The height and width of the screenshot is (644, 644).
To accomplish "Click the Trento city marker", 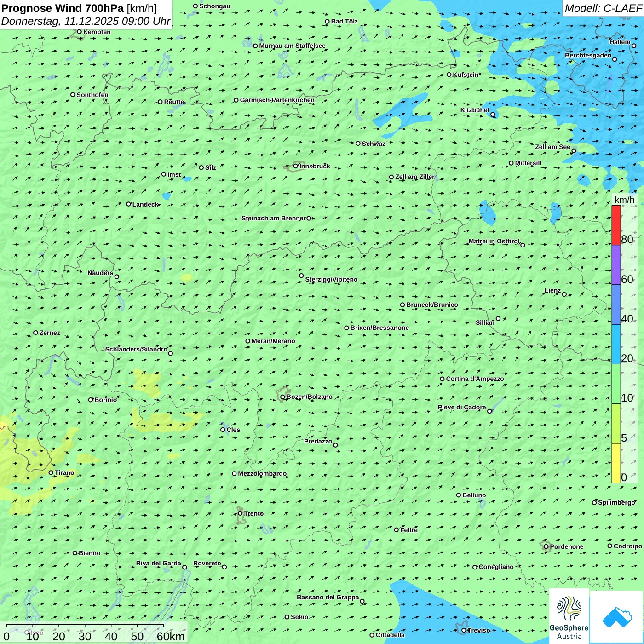I will tap(240, 513).
